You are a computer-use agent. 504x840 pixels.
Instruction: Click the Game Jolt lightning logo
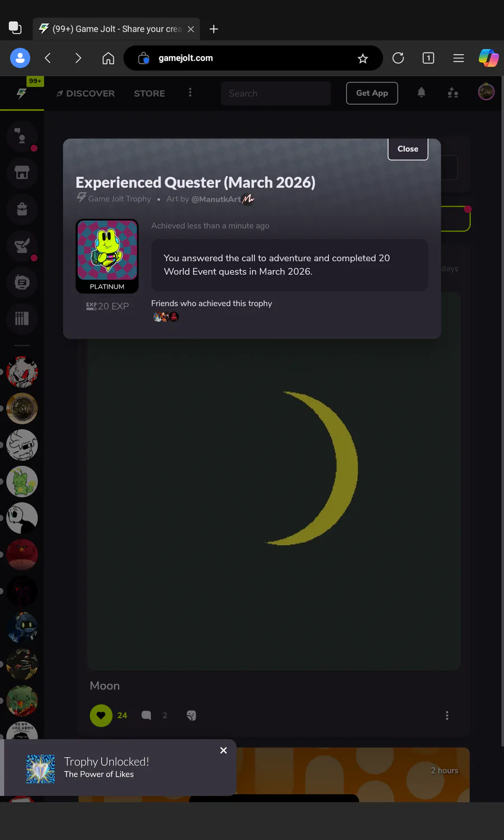21,94
